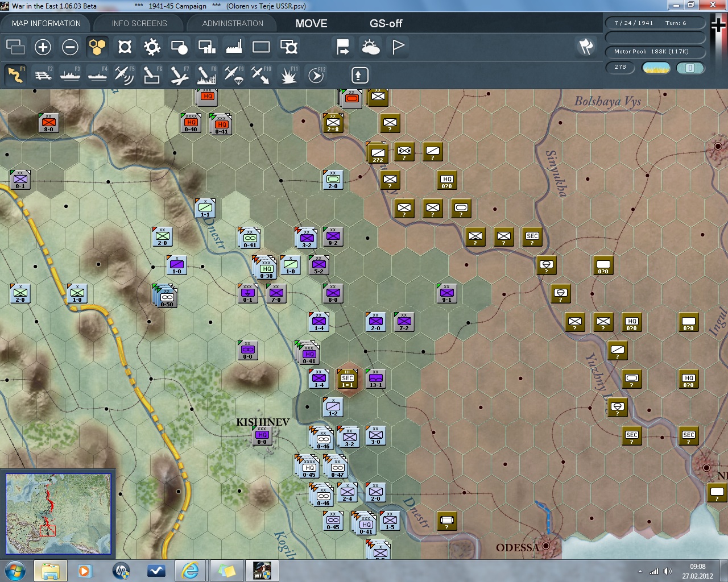Select Air Transfer mode (F10) icon
Screen dimensions: 728x582
coord(261,74)
